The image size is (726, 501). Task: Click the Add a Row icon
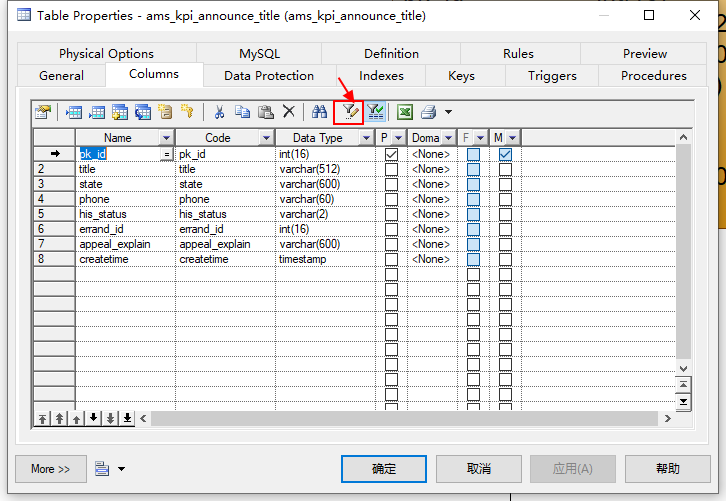97,112
